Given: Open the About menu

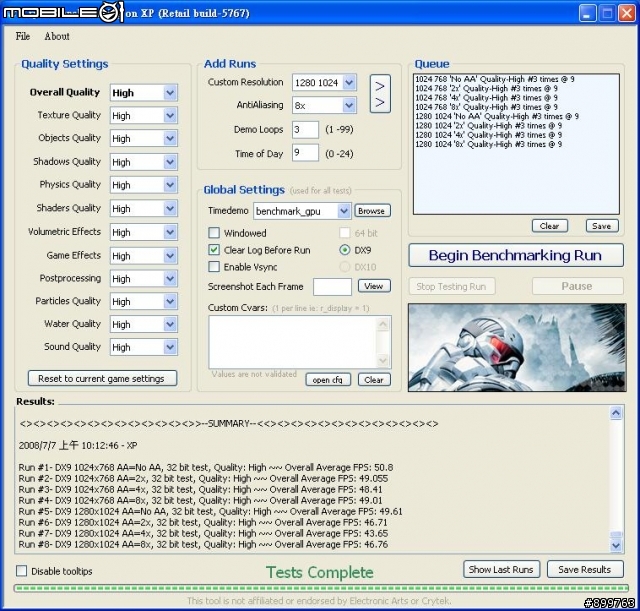Looking at the screenshot, I should point(57,36).
